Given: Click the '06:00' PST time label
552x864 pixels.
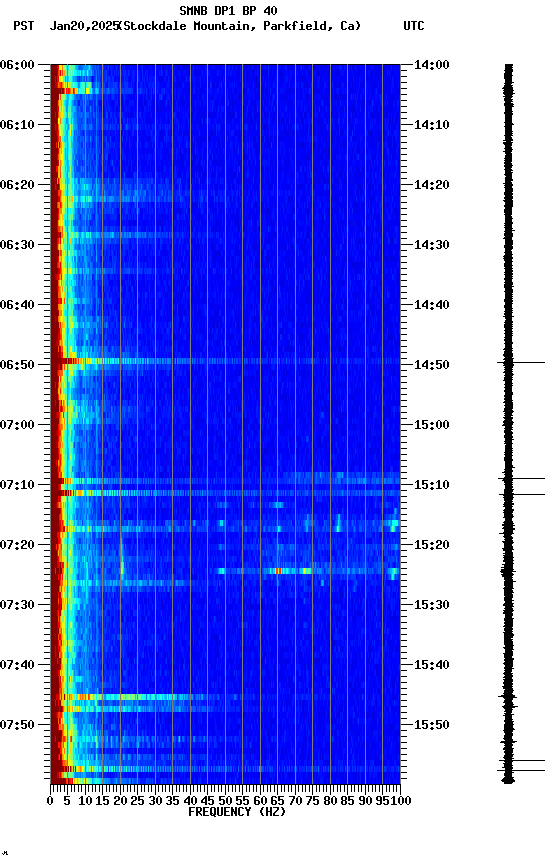Looking at the screenshot, I should pos(17,65).
